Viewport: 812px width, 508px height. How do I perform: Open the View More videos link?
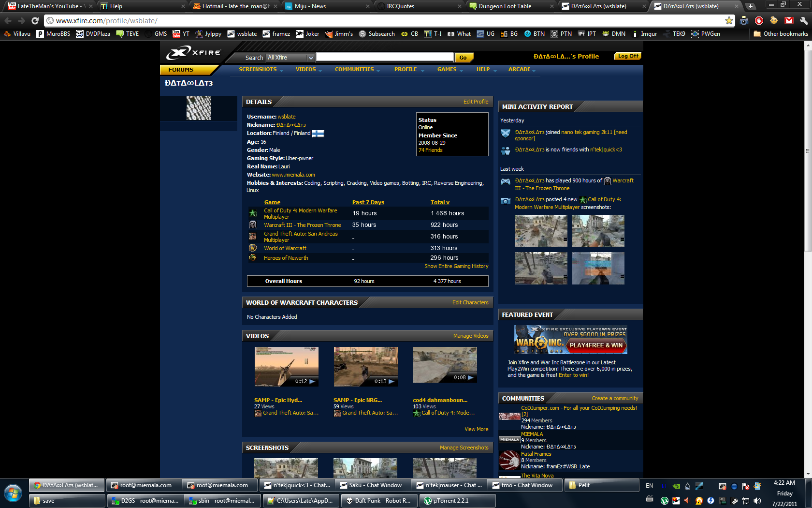477,429
